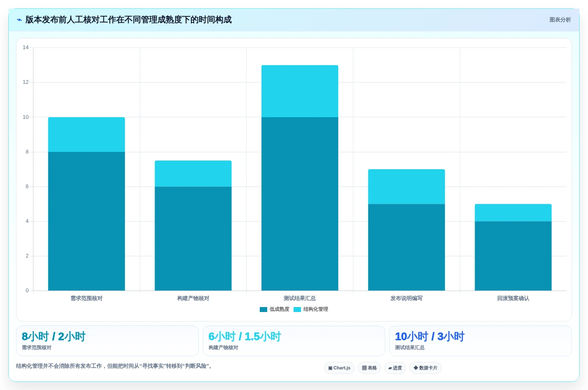
Task: Click the light 回滚预案确认 bar segment
Action: (513, 213)
